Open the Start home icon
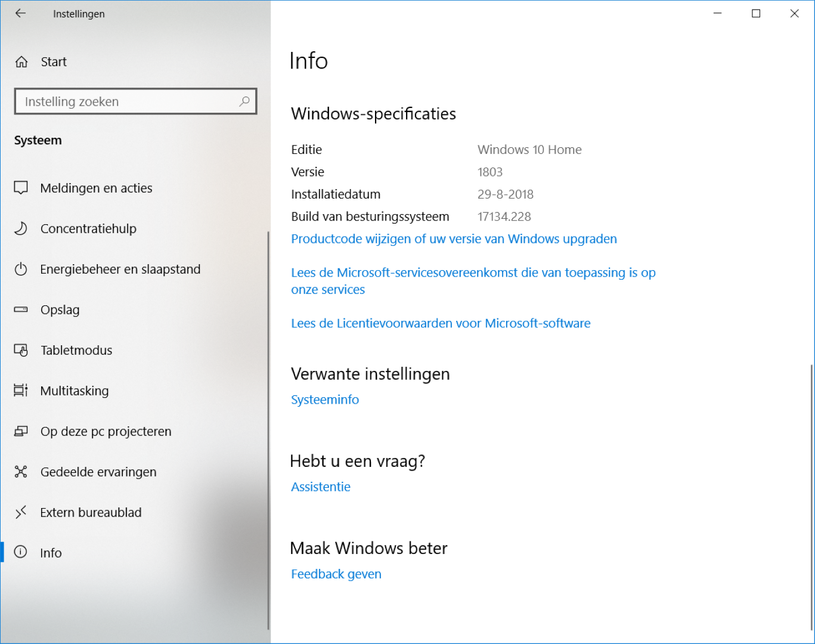The width and height of the screenshot is (815, 644). pyautogui.click(x=21, y=62)
